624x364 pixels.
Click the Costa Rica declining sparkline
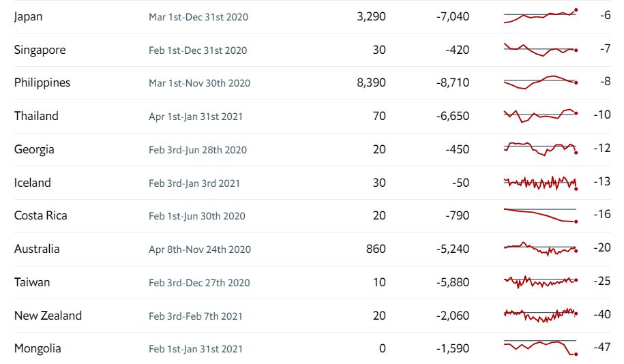point(540,215)
